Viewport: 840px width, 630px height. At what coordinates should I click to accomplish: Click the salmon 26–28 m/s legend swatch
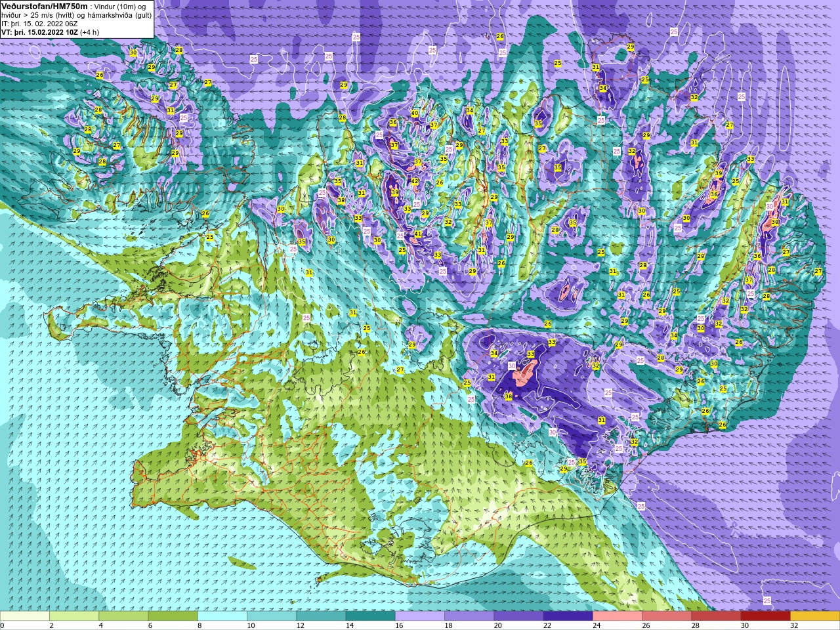(667, 616)
